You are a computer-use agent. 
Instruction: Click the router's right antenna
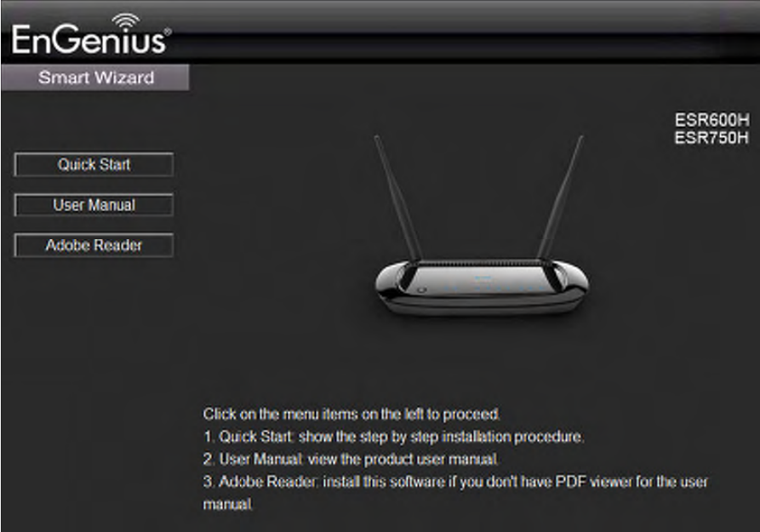click(x=560, y=197)
